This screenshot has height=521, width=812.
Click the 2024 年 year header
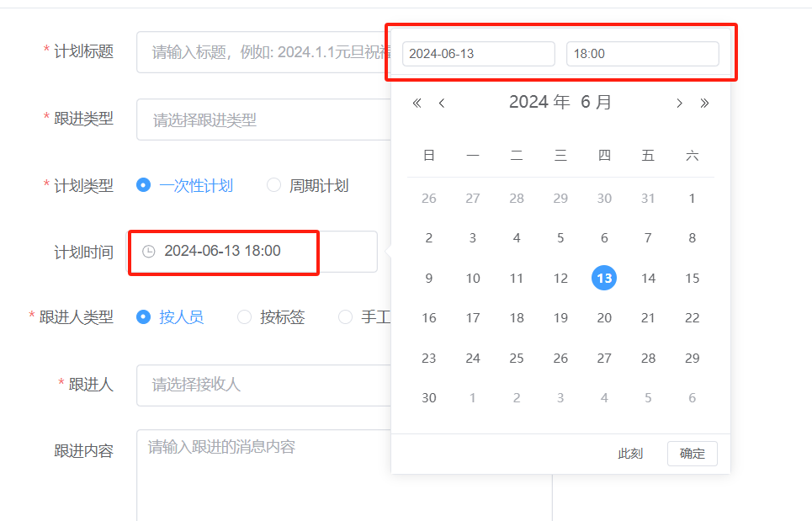pyautogui.click(x=539, y=103)
